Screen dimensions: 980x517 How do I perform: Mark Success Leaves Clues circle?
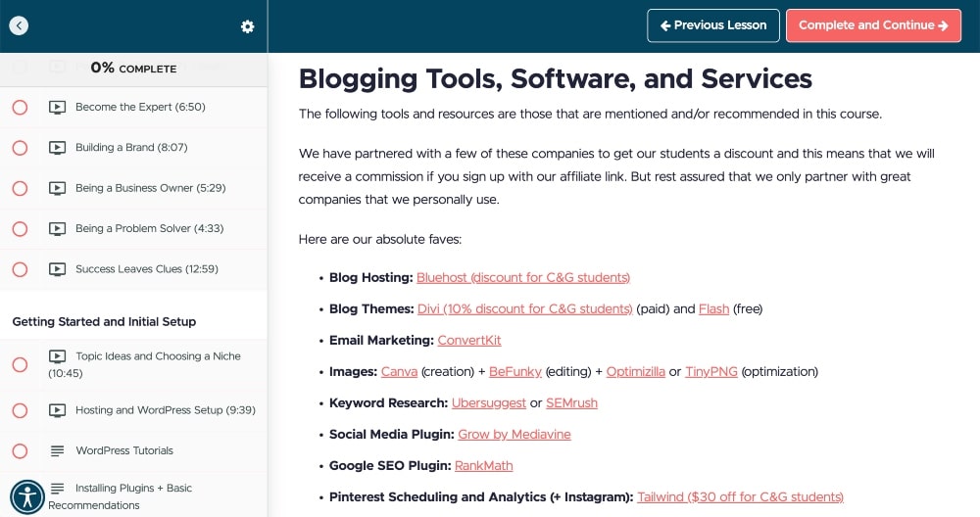(x=20, y=269)
